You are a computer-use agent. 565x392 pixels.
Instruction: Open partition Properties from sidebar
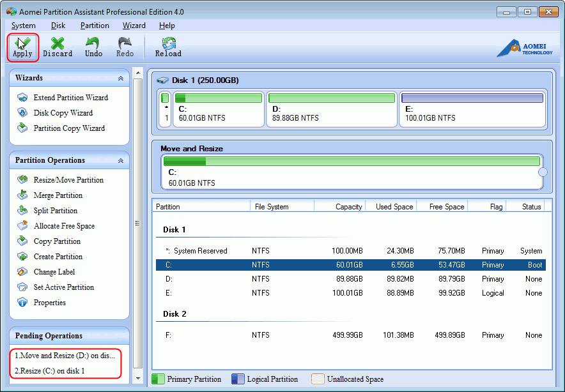[49, 303]
